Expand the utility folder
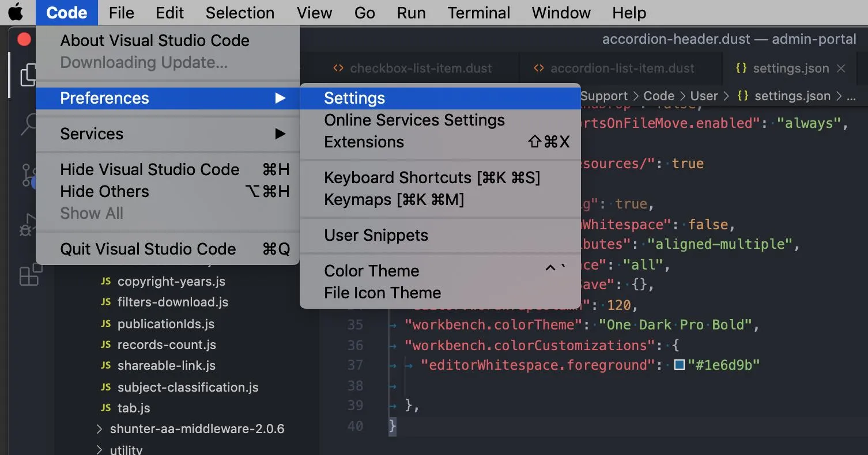 coord(100,449)
